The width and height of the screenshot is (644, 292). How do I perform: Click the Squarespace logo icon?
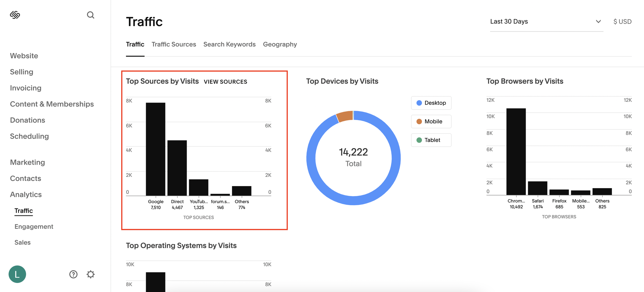15,15
